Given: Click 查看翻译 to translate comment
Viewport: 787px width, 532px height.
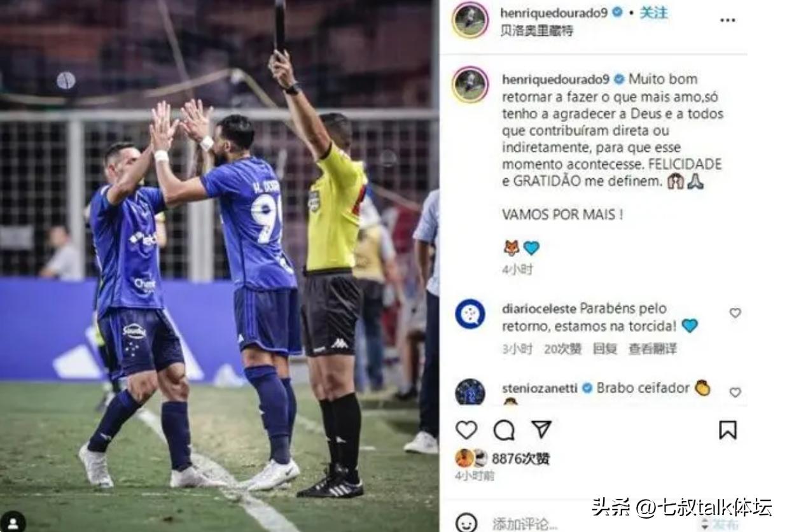Looking at the screenshot, I should coord(652,349).
